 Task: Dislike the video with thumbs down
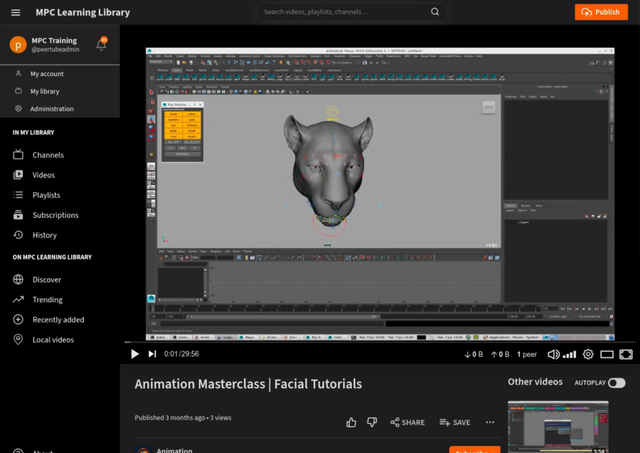372,422
